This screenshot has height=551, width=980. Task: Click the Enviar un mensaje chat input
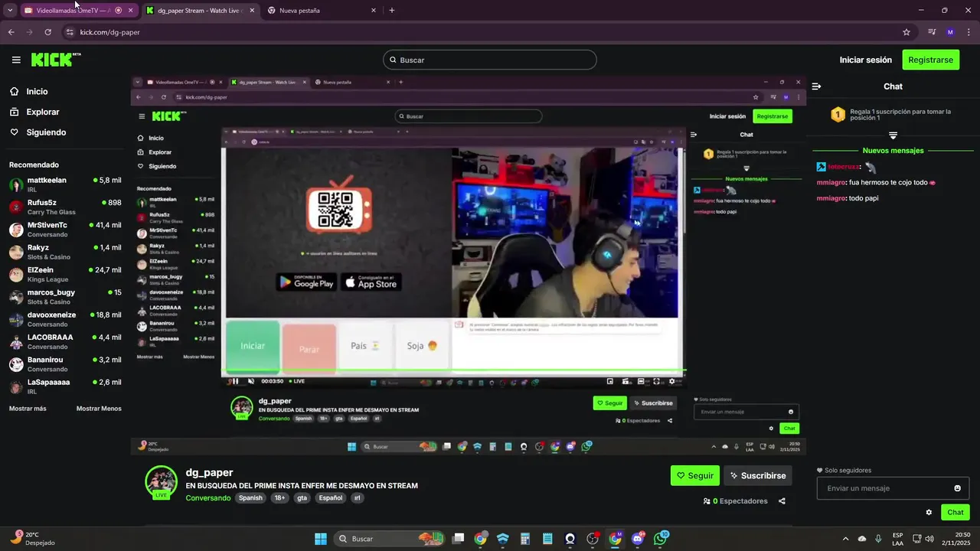click(x=893, y=488)
